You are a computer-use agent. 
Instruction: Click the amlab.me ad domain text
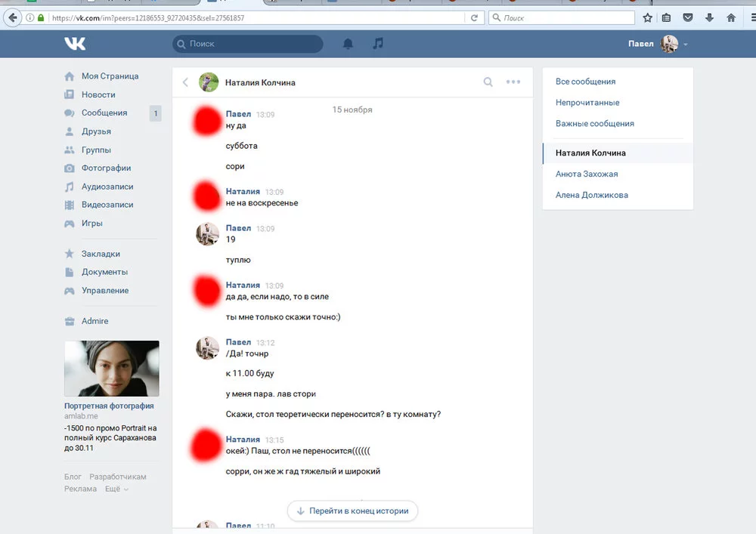point(81,416)
